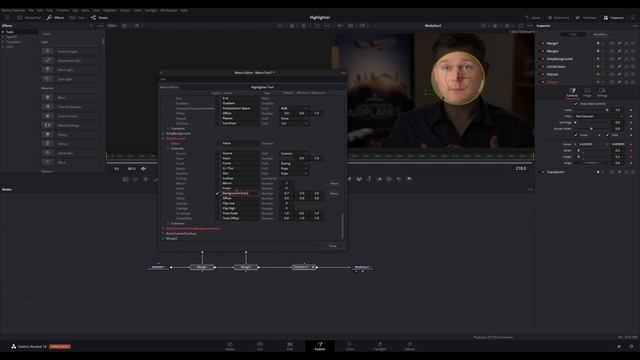Open the Playback menu
The width and height of the screenshot is (640, 360).
point(110,10)
